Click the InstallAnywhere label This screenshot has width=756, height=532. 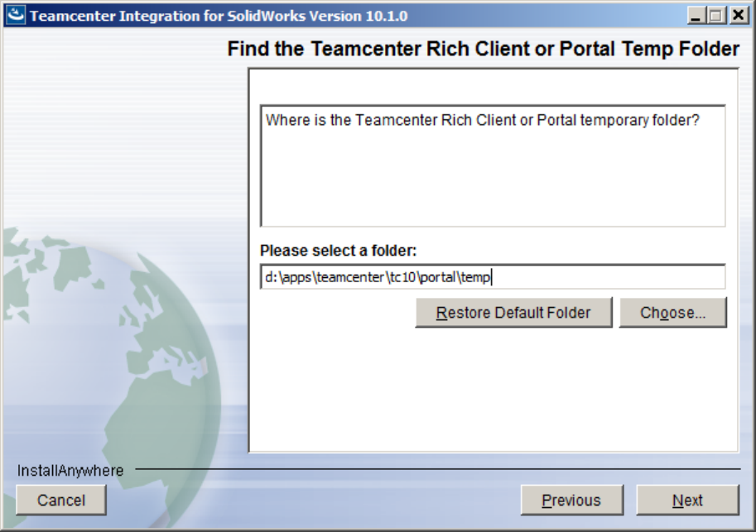(70, 470)
